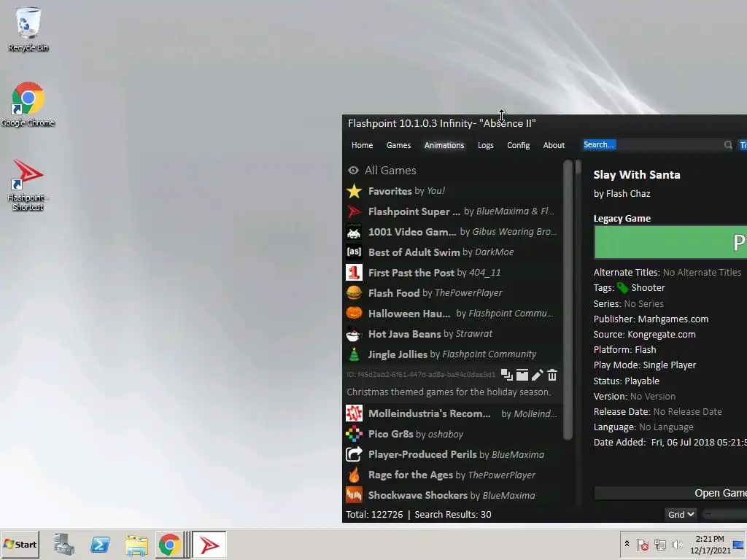Image resolution: width=747 pixels, height=560 pixels.
Task: Open File Explorer from the taskbar
Action: (136, 544)
